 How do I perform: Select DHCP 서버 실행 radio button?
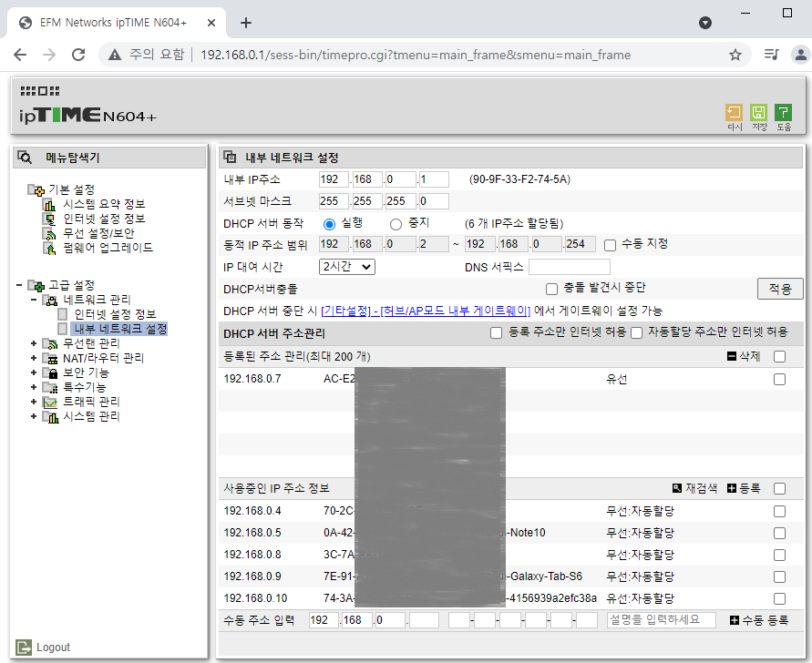329,224
